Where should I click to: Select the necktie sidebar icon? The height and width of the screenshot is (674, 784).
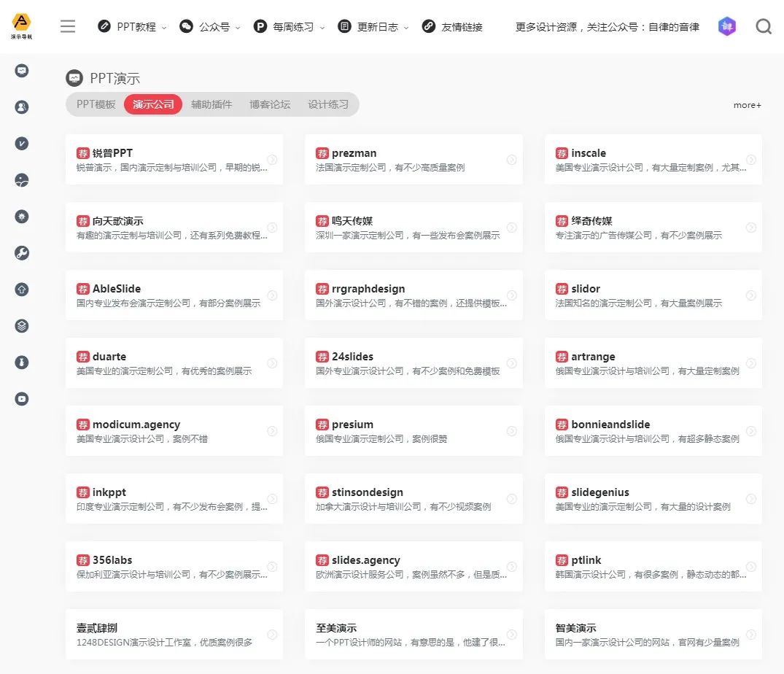(21, 363)
